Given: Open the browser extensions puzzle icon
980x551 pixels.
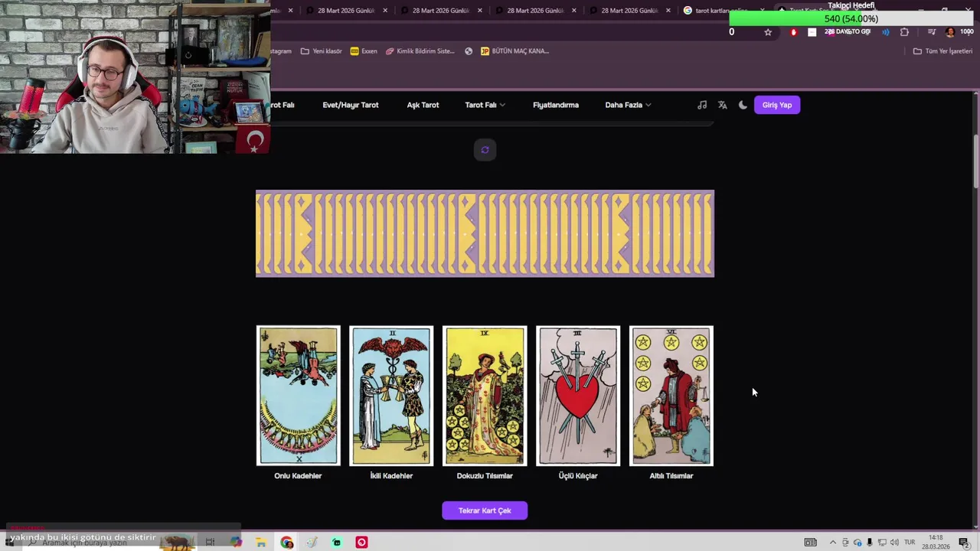Looking at the screenshot, I should [904, 32].
